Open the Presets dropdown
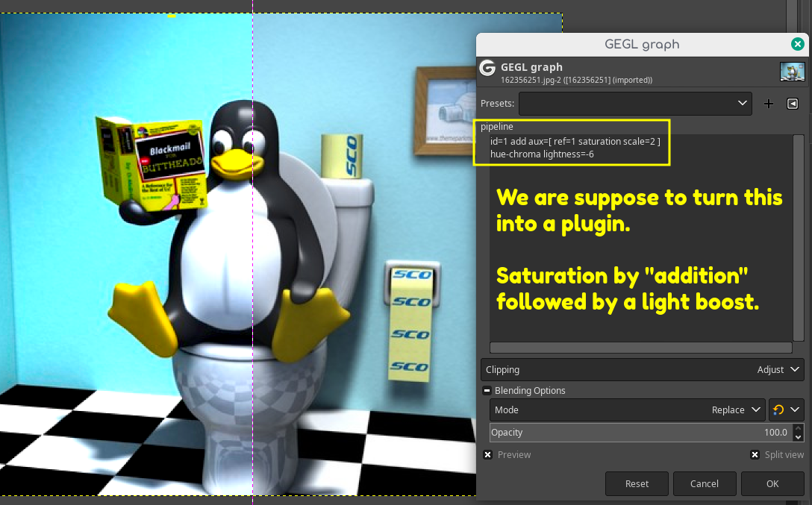Screen dimensions: 812x505 pos(635,104)
